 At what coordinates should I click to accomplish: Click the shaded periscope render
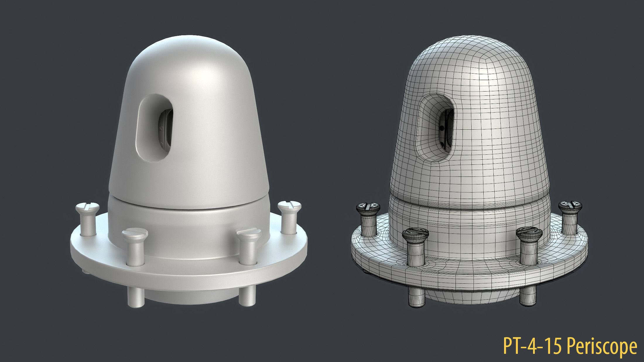pos(189,172)
